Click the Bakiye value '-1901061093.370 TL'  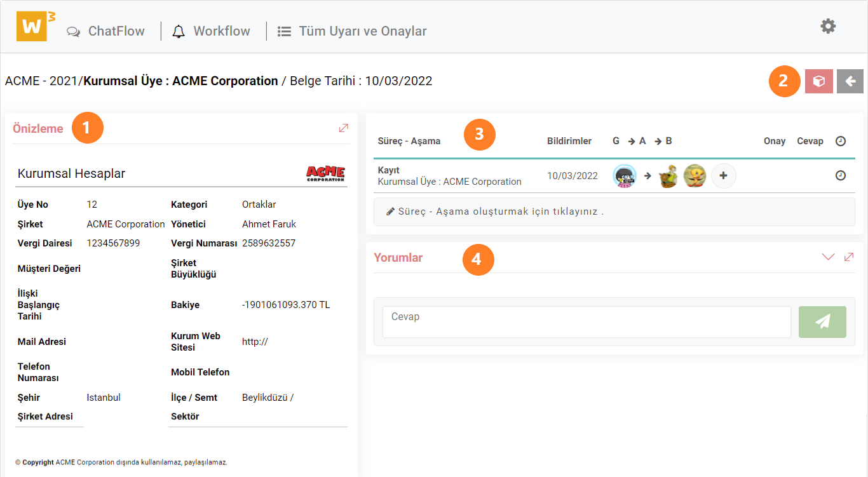286,305
